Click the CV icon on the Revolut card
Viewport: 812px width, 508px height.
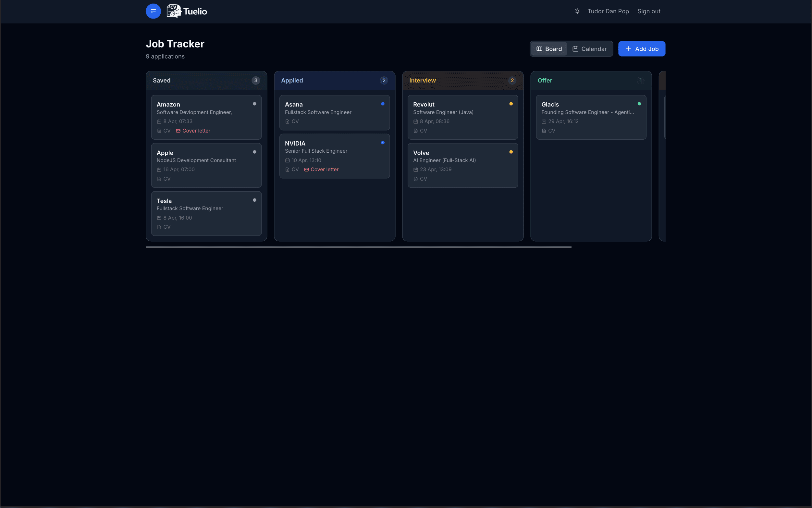pos(415,131)
